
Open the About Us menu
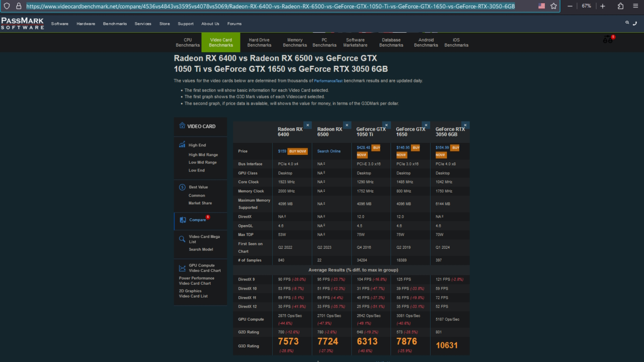[210, 24]
